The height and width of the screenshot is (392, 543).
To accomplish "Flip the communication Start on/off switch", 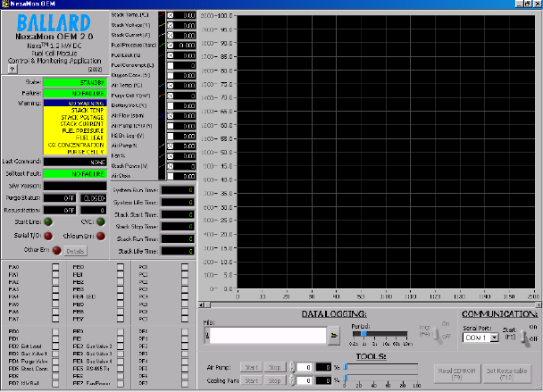I will (526, 337).
